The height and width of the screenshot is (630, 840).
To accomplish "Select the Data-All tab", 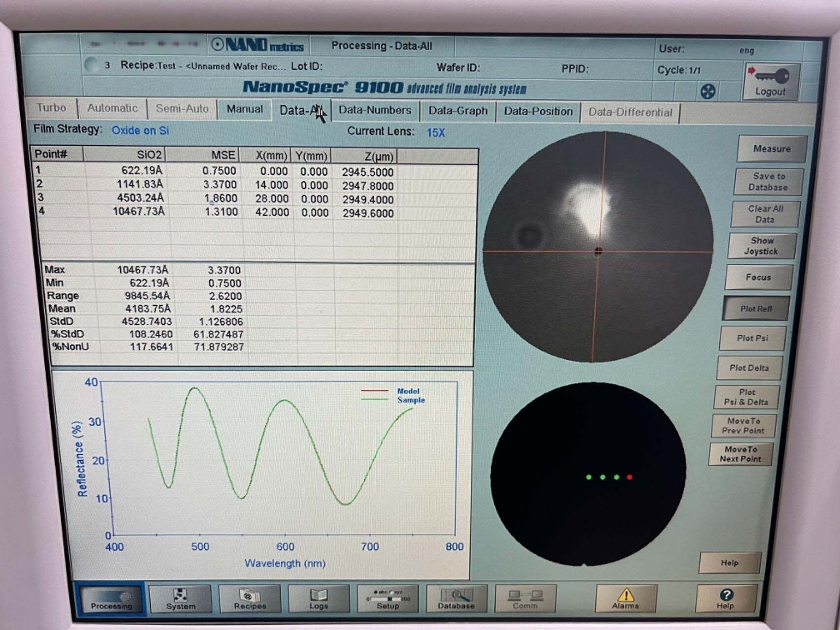I will click(301, 110).
